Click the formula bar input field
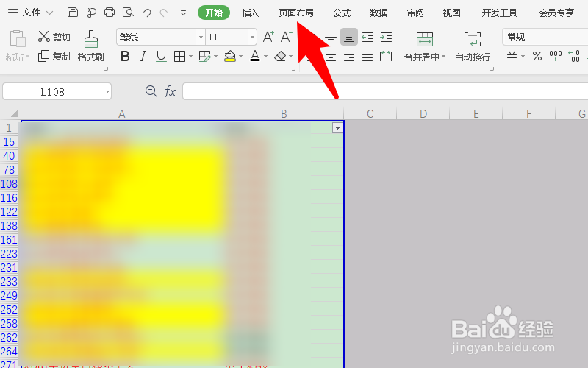The height and width of the screenshot is (368, 588). [385, 91]
